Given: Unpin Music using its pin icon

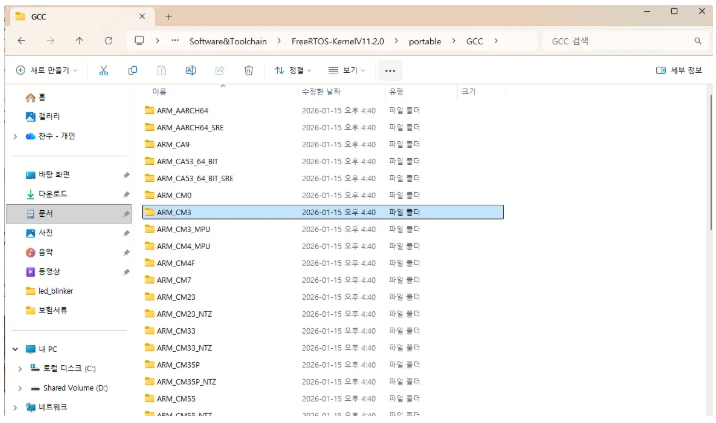Looking at the screenshot, I should click(126, 253).
